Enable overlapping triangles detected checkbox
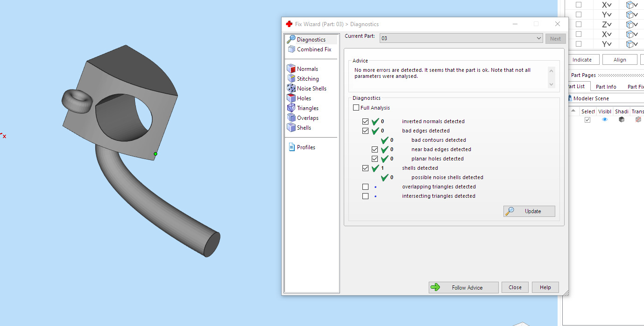Screen dimensions: 644x326 point(366,187)
